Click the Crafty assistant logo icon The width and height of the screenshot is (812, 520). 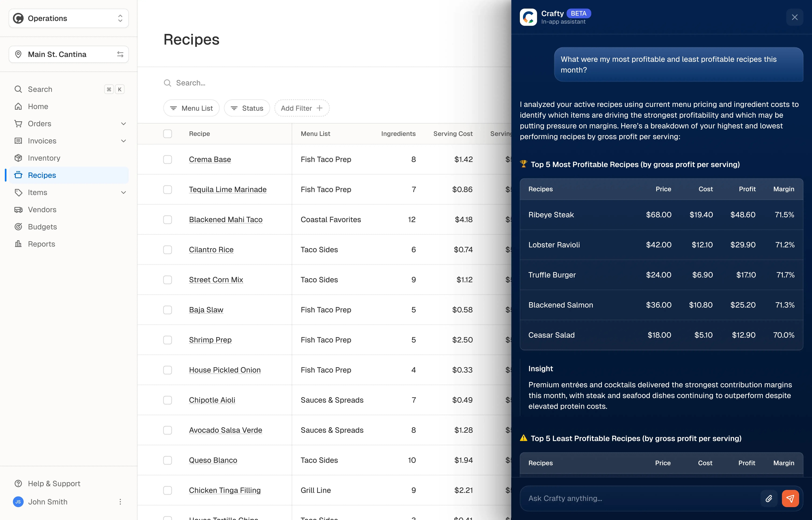coord(528,17)
